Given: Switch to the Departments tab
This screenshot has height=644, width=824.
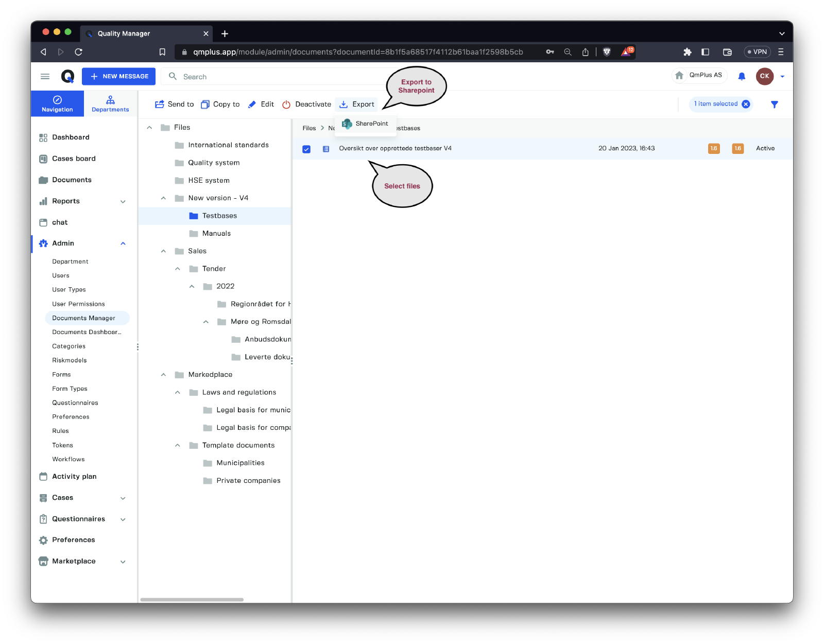Looking at the screenshot, I should (x=110, y=103).
